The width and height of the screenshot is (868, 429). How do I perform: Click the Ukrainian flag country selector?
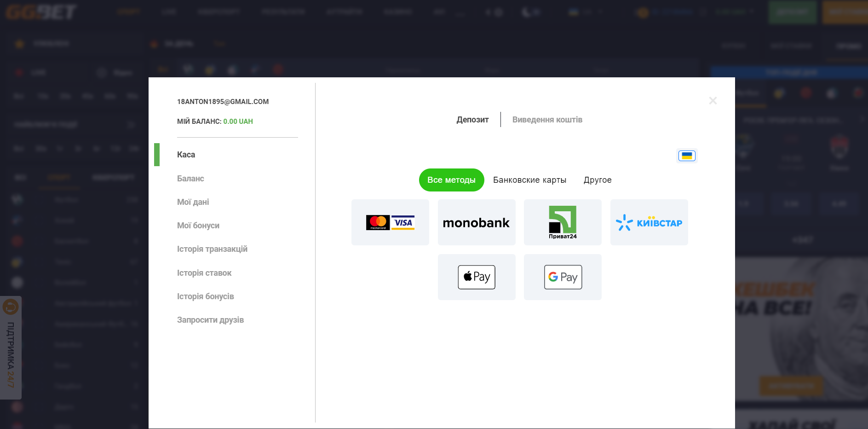(687, 156)
